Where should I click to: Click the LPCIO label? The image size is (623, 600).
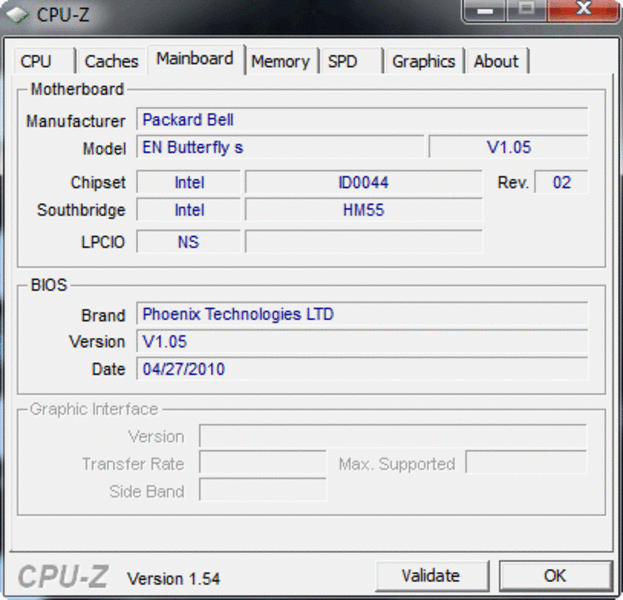pyautogui.click(x=103, y=242)
